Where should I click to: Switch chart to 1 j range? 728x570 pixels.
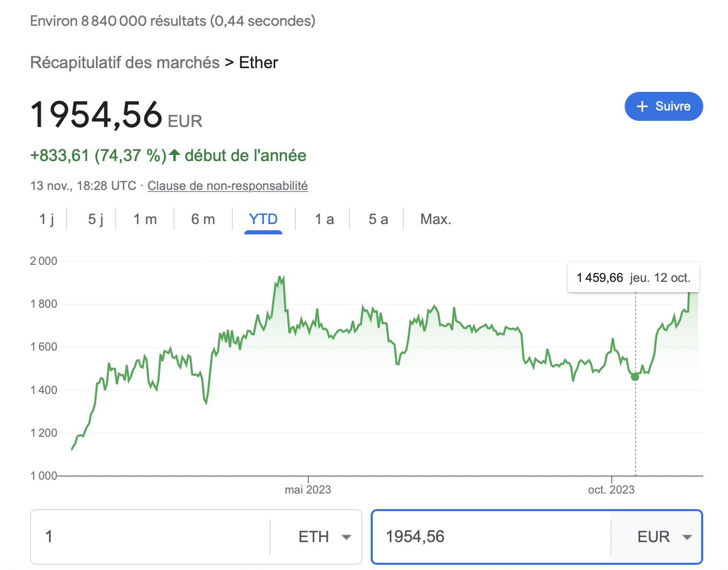[x=46, y=219]
